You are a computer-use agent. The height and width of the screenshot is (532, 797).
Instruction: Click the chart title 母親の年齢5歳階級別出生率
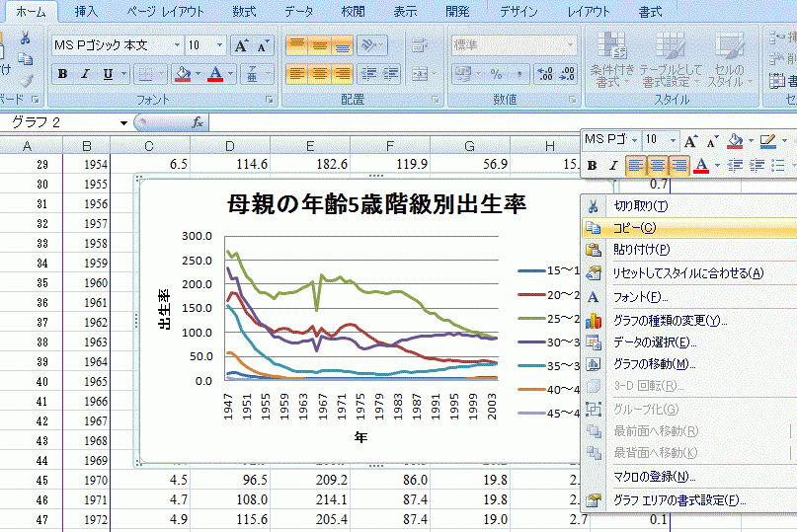coord(377,204)
